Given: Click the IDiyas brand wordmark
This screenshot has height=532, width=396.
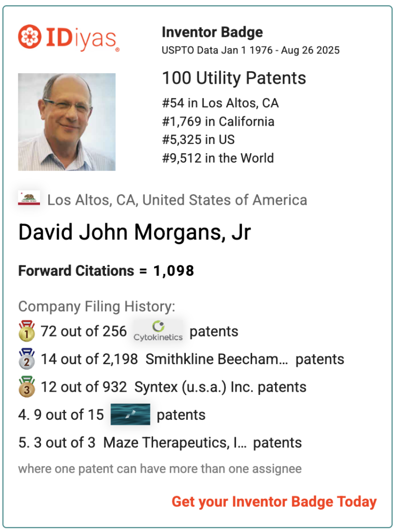Looking at the screenshot, I should point(82,38).
